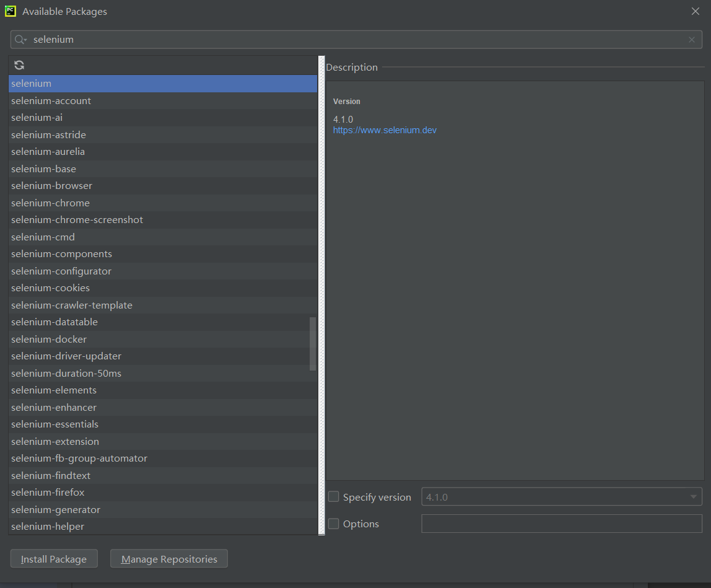Select selenium-duration-50ms package
Viewport: 711px width, 588px height.
click(x=163, y=373)
